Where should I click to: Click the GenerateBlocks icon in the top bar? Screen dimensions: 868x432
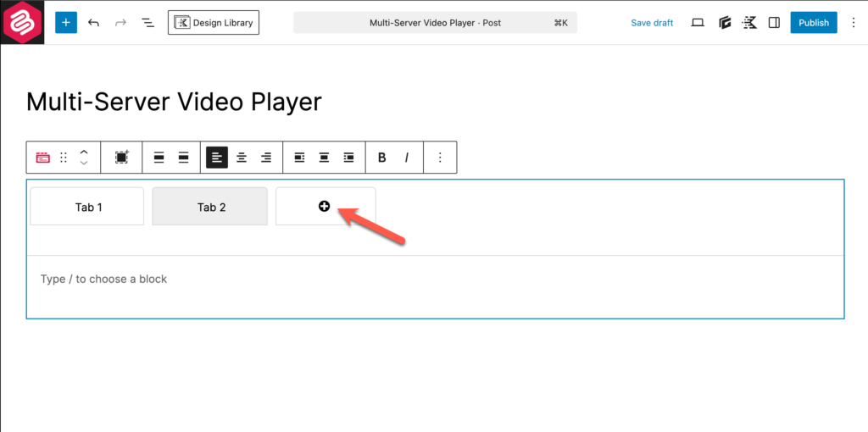725,23
